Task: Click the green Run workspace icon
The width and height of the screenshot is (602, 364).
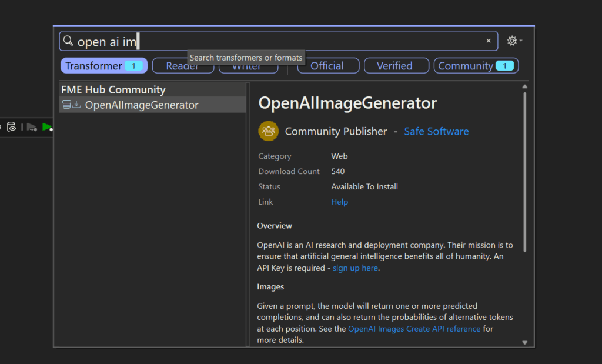Action: pyautogui.click(x=47, y=127)
